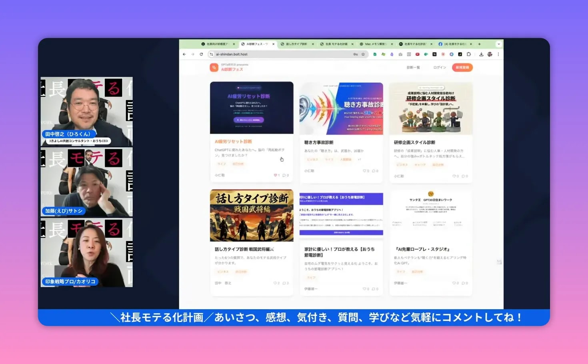Click the page reload icon
The image size is (588, 364).
(201, 54)
